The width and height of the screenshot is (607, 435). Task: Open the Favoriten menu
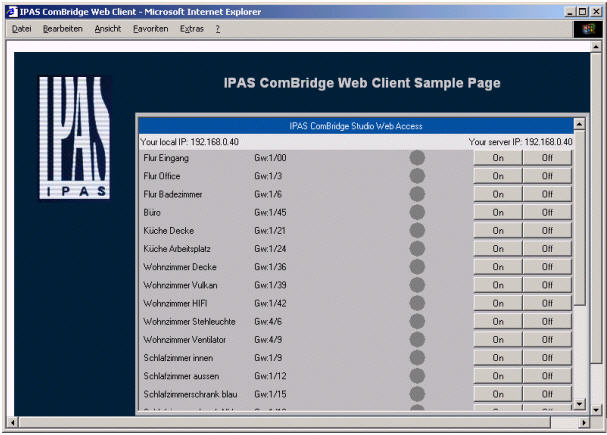tap(151, 29)
